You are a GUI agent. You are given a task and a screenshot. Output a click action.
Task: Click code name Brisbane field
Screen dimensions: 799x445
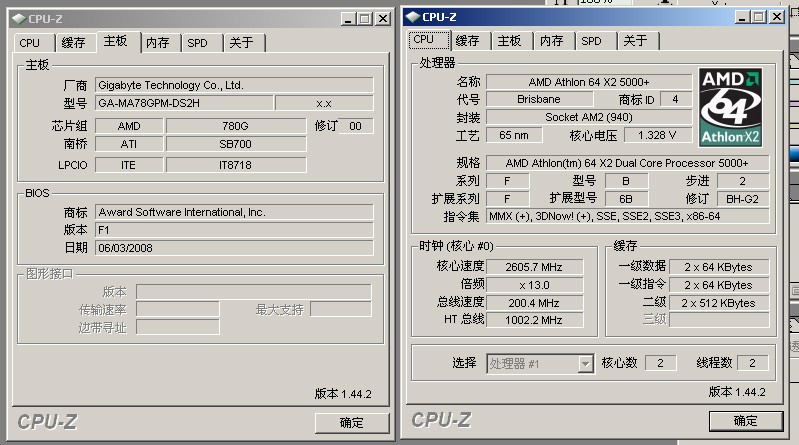tap(539, 99)
